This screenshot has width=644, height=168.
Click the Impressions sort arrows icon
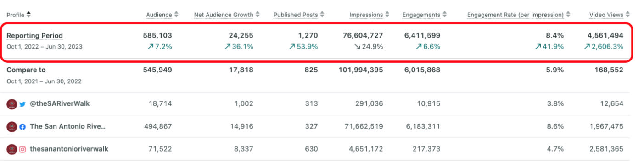pyautogui.click(x=387, y=15)
